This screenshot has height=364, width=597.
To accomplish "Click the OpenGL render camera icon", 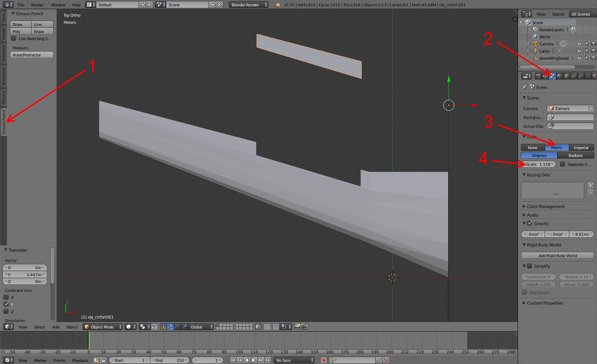I will click(x=297, y=327).
